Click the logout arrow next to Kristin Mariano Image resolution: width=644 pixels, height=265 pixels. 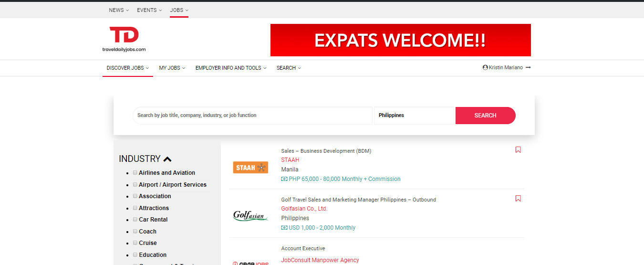click(528, 68)
